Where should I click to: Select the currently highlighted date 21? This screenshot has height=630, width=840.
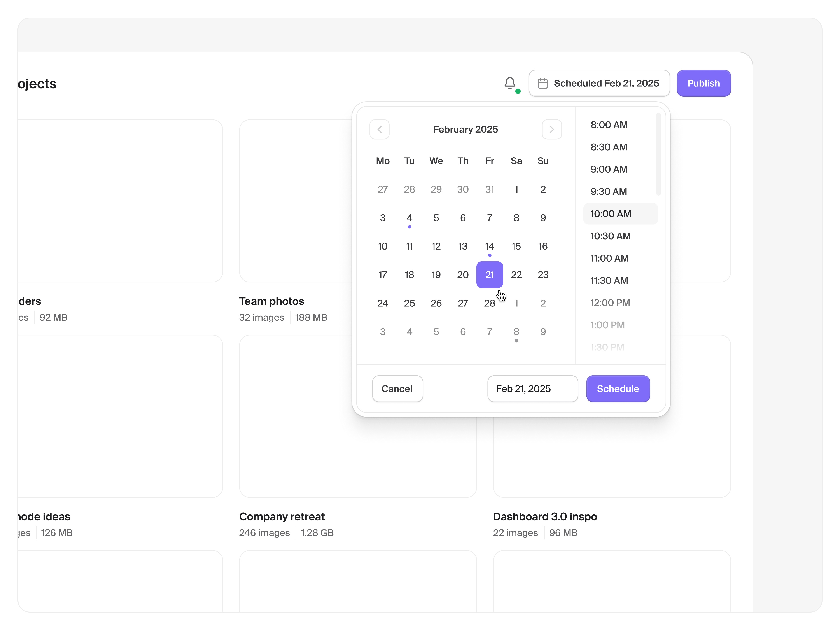[x=490, y=275]
